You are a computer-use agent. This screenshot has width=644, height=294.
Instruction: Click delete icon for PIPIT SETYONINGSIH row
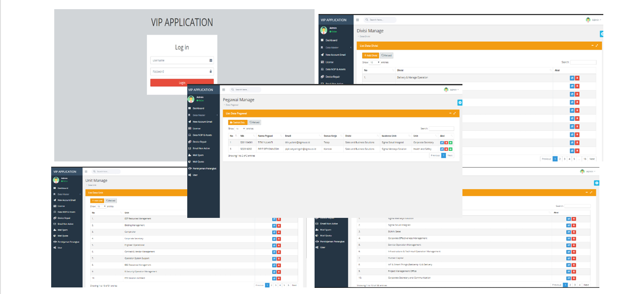point(446,149)
